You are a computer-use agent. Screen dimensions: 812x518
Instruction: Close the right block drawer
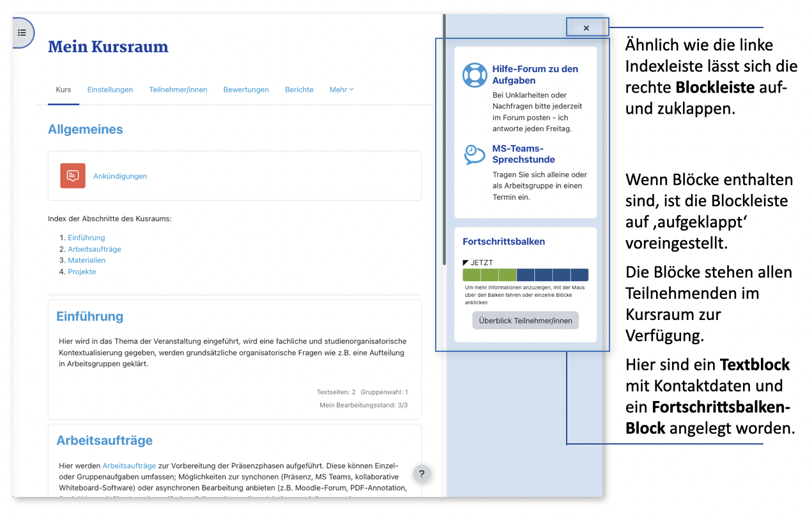pos(586,28)
